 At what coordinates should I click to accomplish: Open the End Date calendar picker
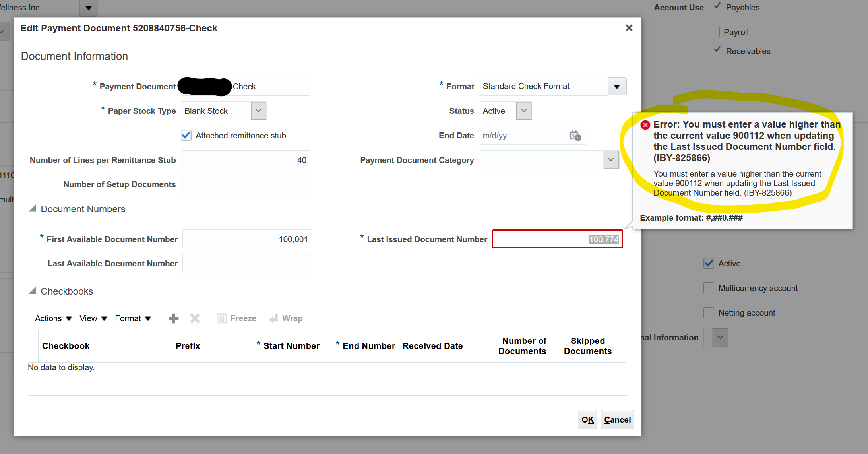pos(575,136)
